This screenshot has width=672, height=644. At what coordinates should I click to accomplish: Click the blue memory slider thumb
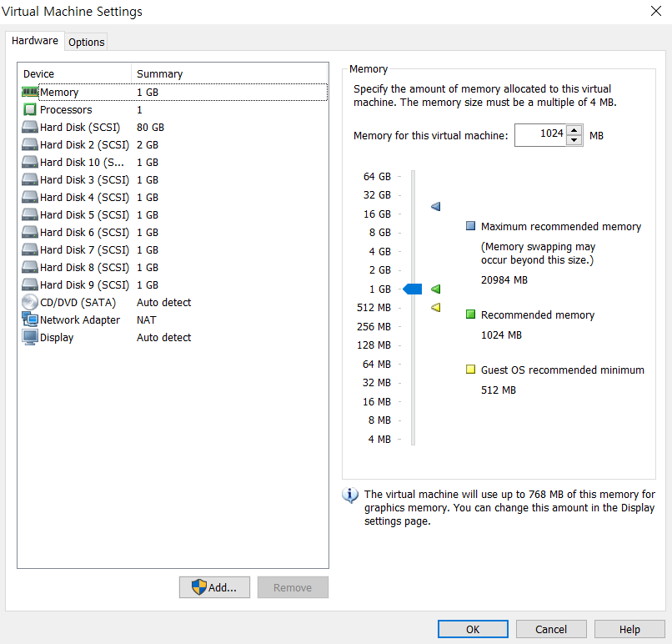(x=413, y=289)
